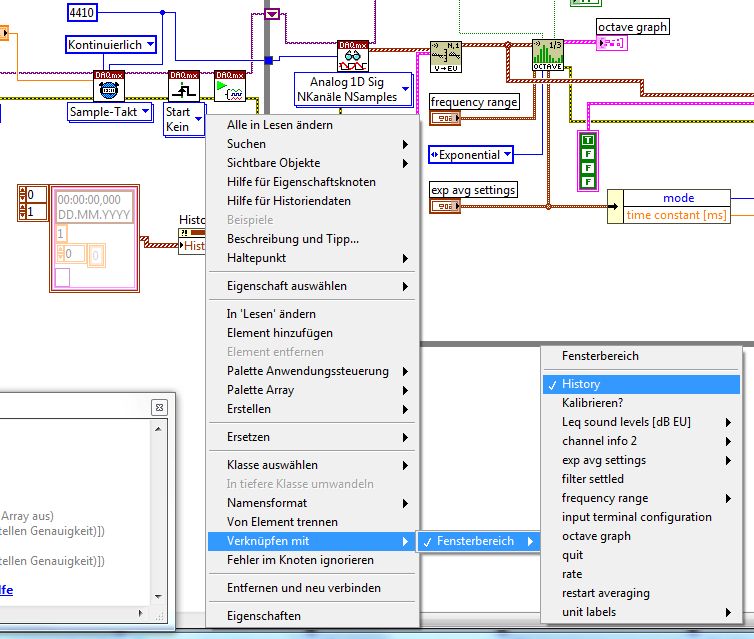This screenshot has height=639, width=754.
Task: Click the top True boolean constant
Action: tap(588, 140)
